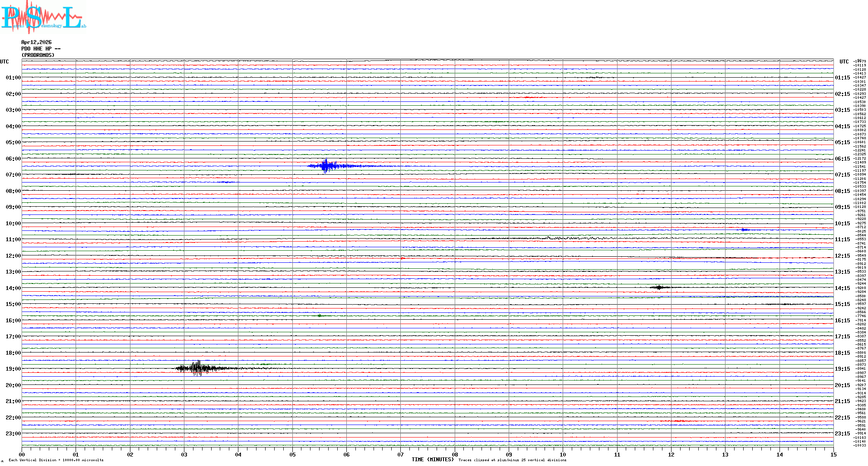Click the Apr12,2026 date label
Image resolution: width=868 pixels, height=466 pixels.
point(36,42)
